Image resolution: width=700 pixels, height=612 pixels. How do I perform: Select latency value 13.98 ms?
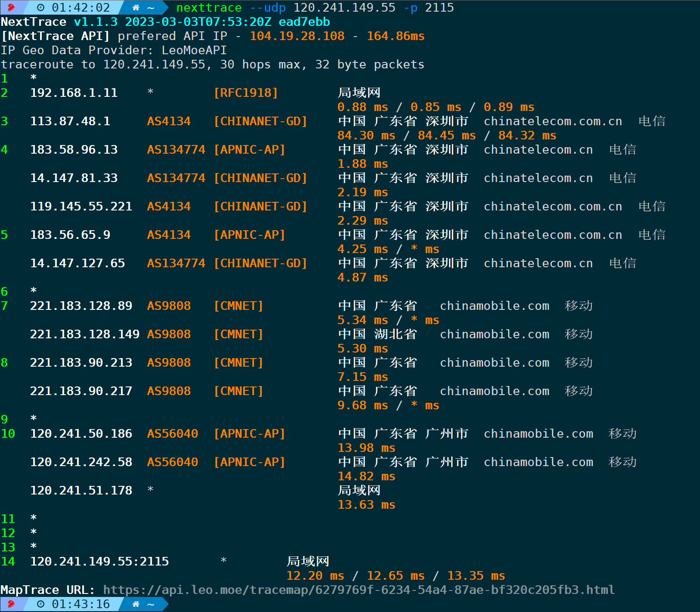[366, 448]
